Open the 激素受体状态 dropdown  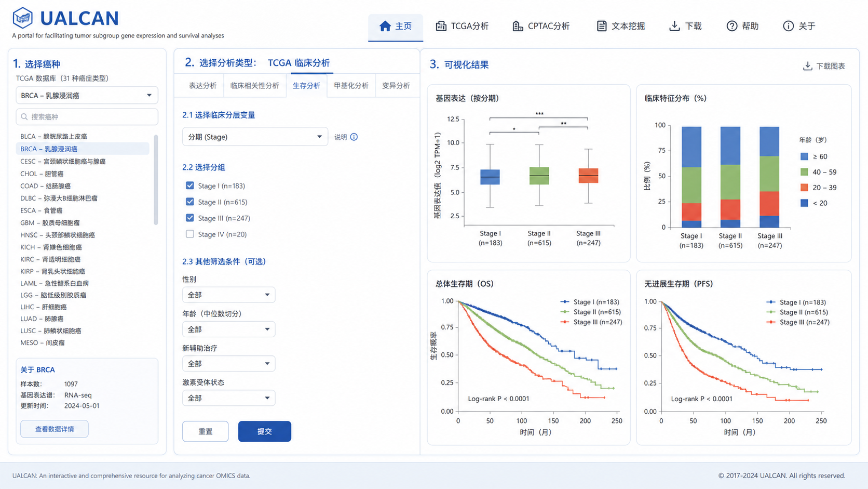coord(228,398)
